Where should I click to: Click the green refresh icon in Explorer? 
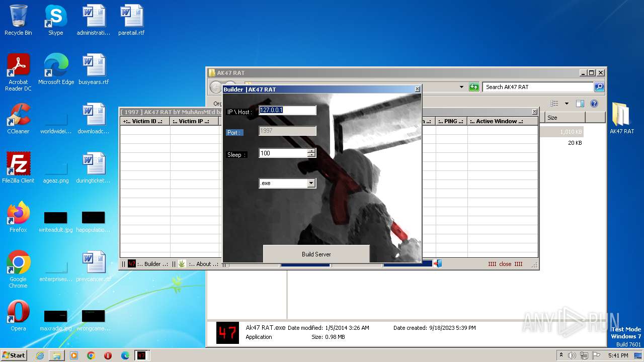point(474,87)
